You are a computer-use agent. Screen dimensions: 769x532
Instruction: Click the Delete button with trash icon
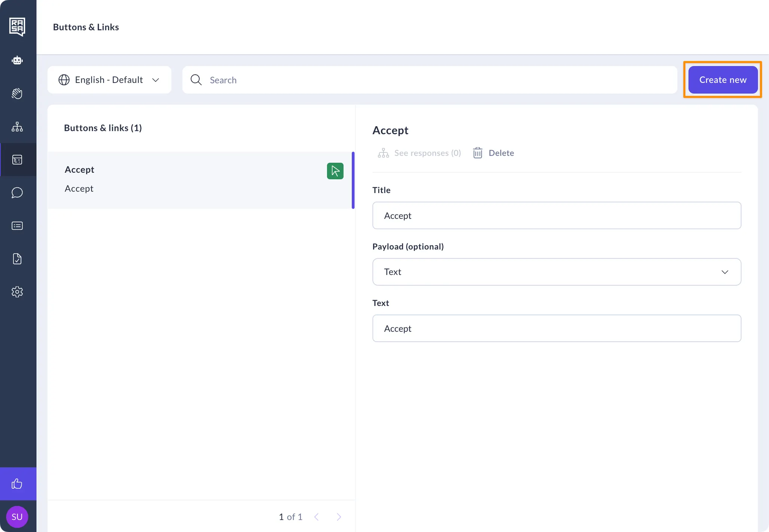pyautogui.click(x=493, y=153)
